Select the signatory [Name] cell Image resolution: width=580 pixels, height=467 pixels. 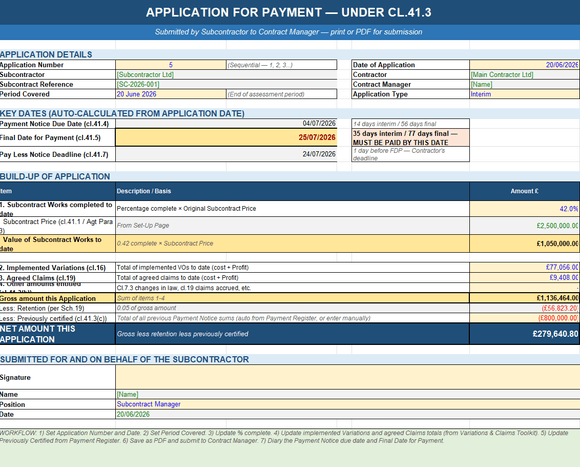click(348, 394)
